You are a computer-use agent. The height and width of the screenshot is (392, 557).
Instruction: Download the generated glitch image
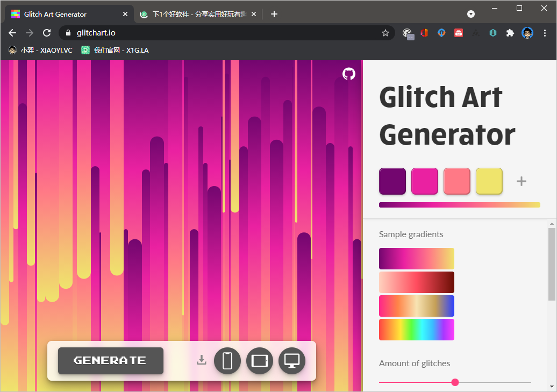[x=202, y=360]
